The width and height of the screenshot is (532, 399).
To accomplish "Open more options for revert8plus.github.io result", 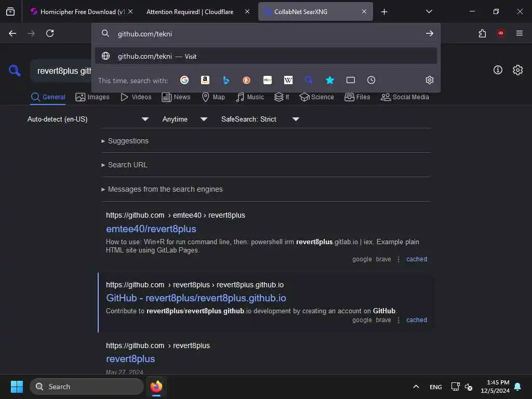I will click(x=398, y=320).
